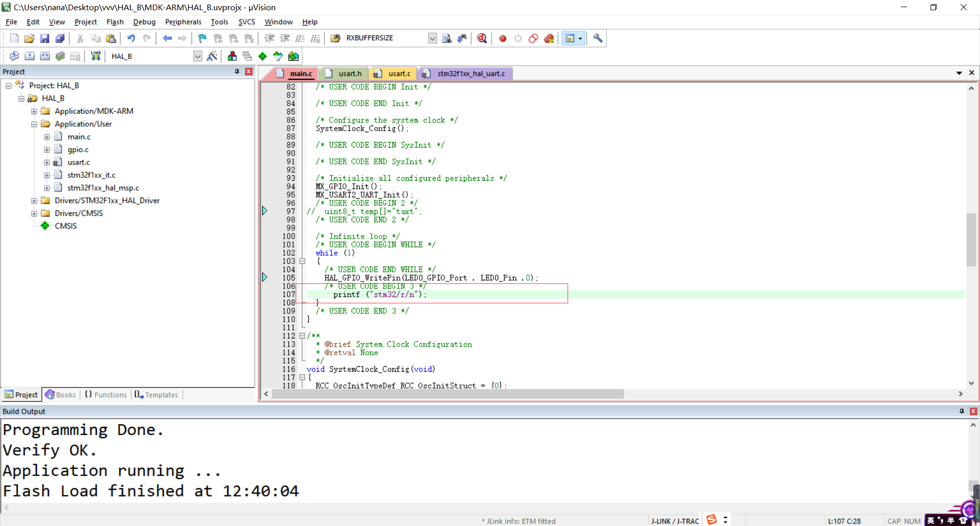Open file with folder toolbar icon
980x526 pixels.
(29, 38)
